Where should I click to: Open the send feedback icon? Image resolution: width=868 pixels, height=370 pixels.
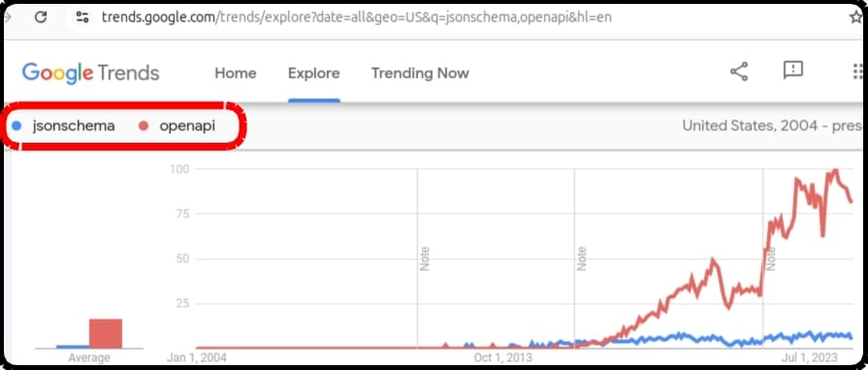[792, 71]
